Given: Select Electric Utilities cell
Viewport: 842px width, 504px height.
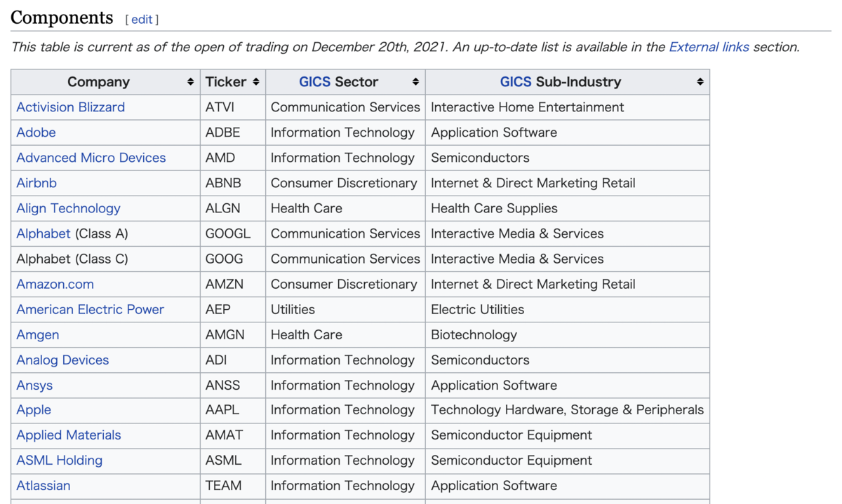Looking at the screenshot, I should tap(568, 309).
